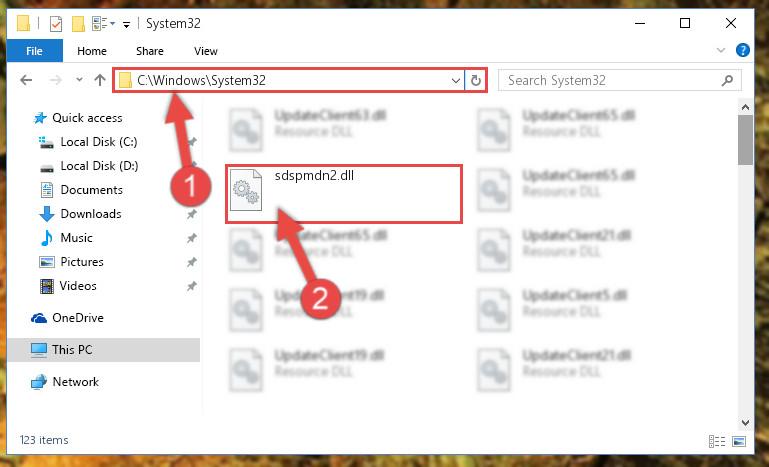769x467 pixels.
Task: Refresh the System32 folder view
Action: [x=475, y=80]
